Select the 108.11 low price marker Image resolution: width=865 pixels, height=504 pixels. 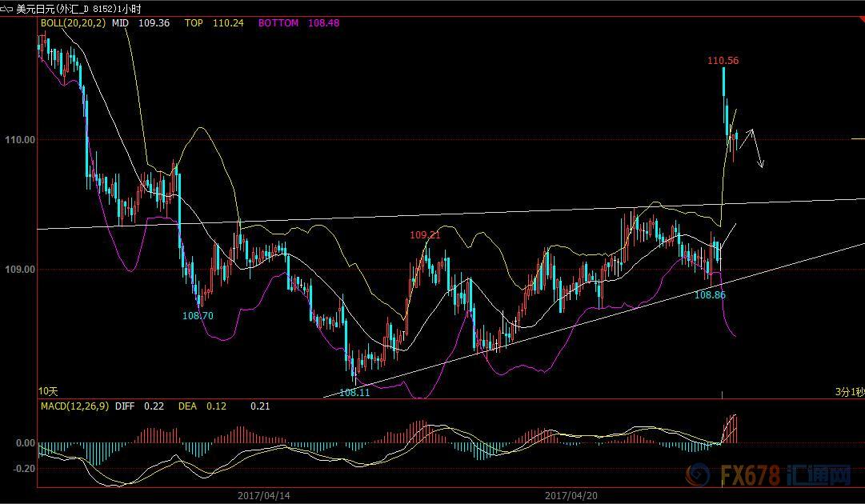[x=354, y=393]
